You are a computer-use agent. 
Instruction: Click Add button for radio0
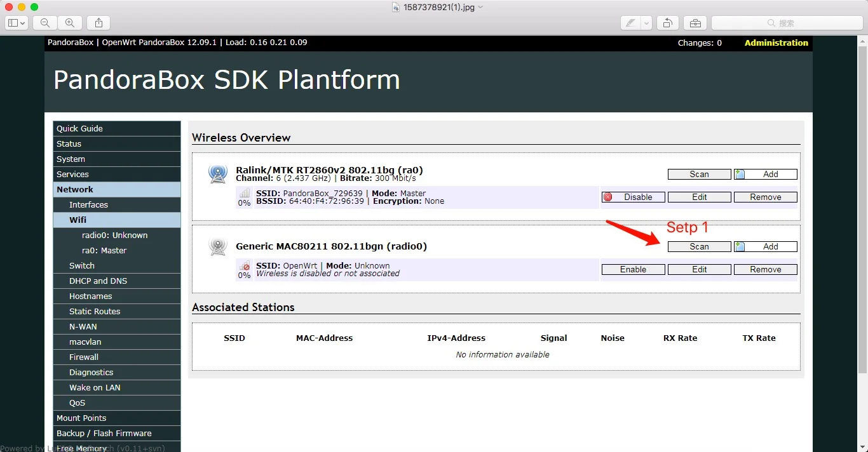pyautogui.click(x=765, y=246)
